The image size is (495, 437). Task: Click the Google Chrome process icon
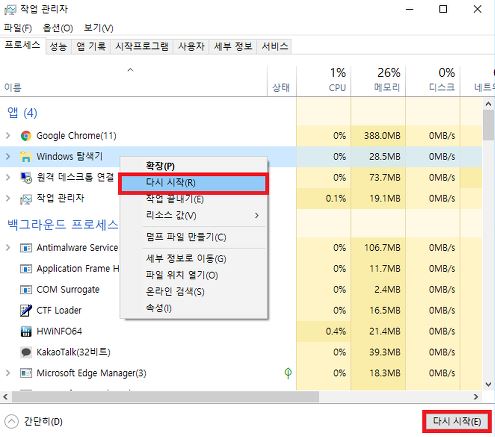coord(26,136)
